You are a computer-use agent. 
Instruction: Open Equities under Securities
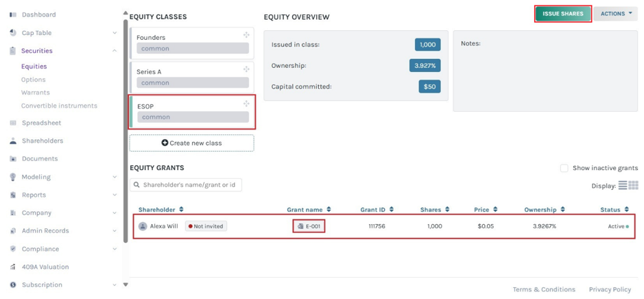tap(34, 67)
